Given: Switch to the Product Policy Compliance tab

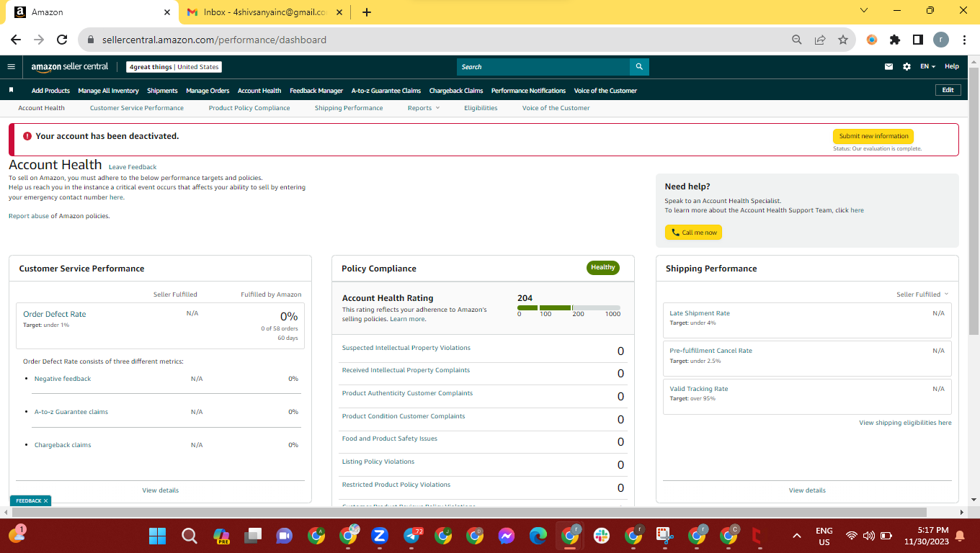Looking at the screenshot, I should point(249,108).
